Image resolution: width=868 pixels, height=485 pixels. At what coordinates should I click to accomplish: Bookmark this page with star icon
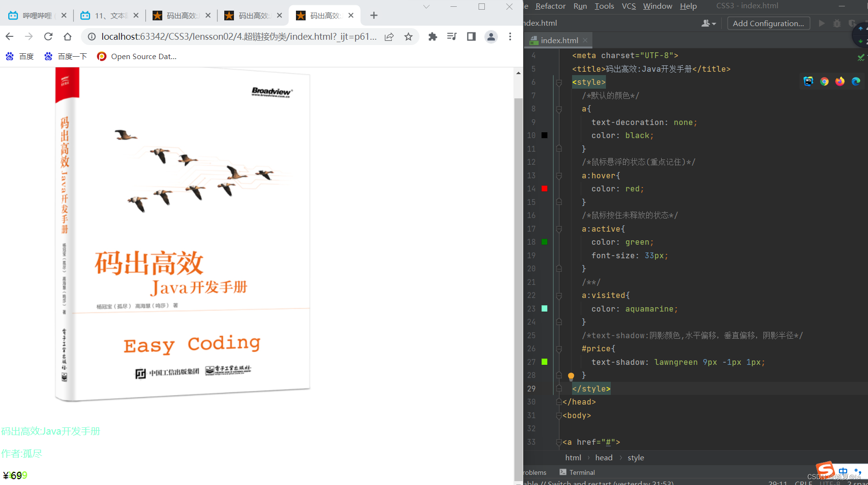pos(408,37)
